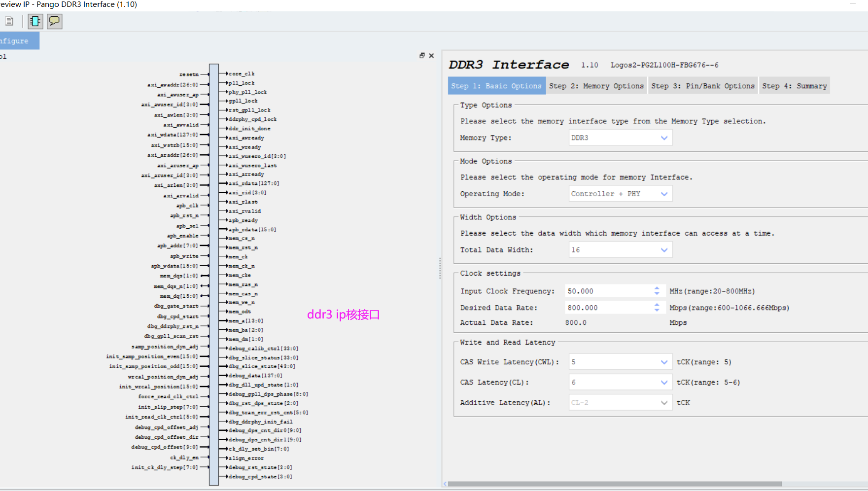Click the comment bubble toolbar icon
Viewport: 868px width, 491px height.
coord(54,21)
